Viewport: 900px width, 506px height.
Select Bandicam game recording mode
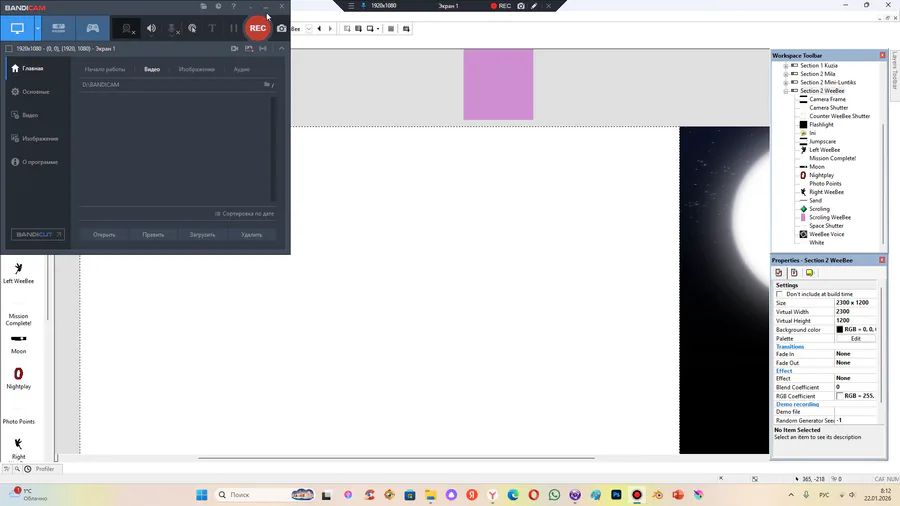(92, 28)
